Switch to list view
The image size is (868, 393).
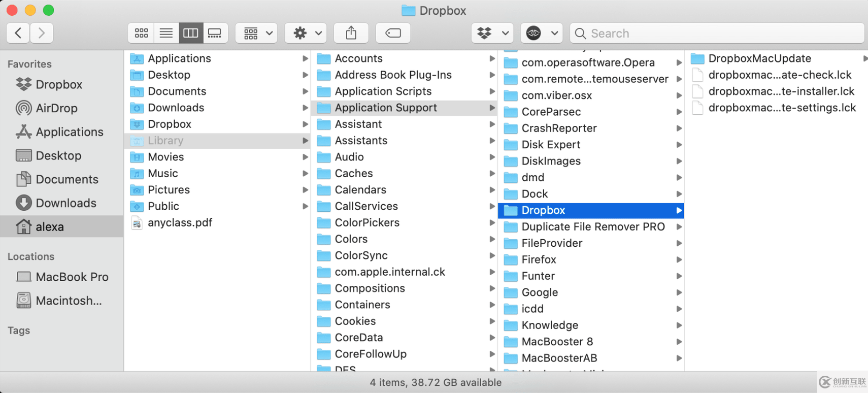pos(166,33)
